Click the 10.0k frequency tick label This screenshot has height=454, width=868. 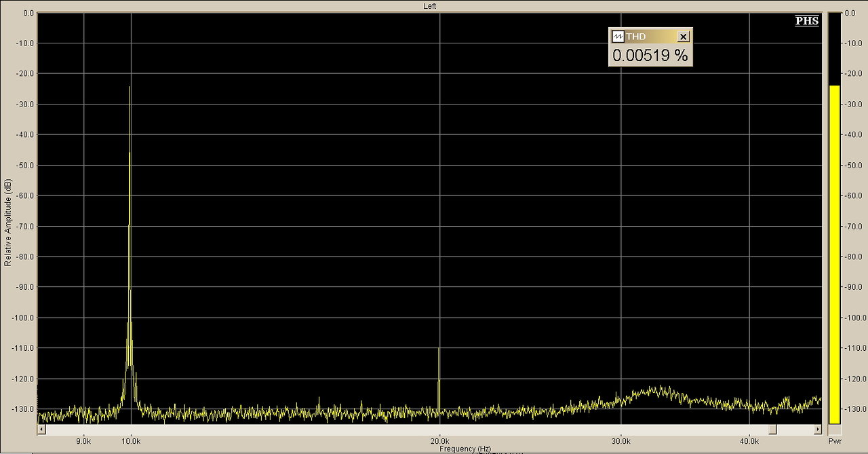click(131, 440)
